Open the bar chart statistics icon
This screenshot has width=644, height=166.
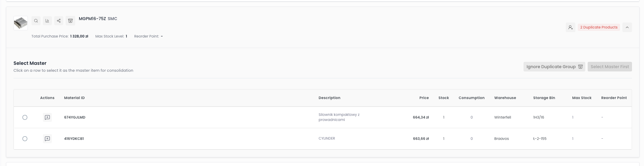47,21
